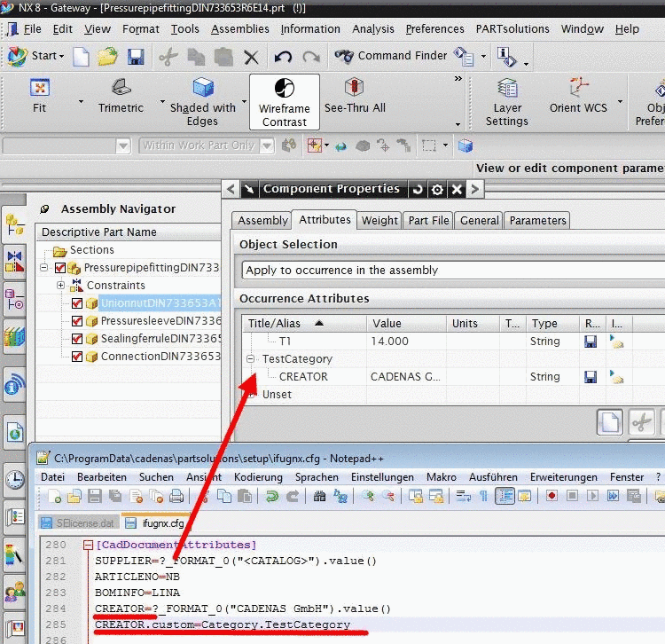Image resolution: width=665 pixels, height=644 pixels.
Task: Toggle ConnectionDIN733653 component checkbox
Action: [77, 357]
